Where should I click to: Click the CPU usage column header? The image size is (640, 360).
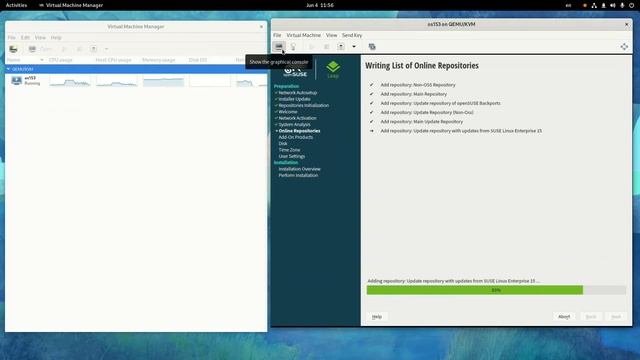60,60
